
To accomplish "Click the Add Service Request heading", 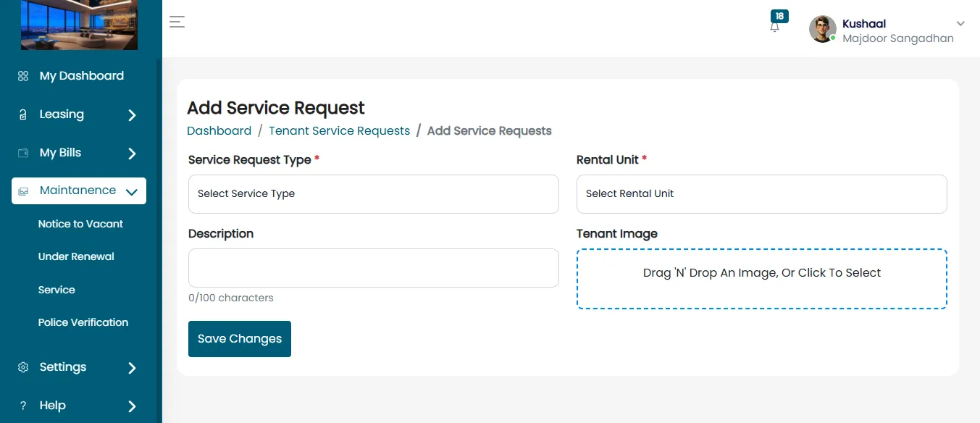I will point(276,108).
